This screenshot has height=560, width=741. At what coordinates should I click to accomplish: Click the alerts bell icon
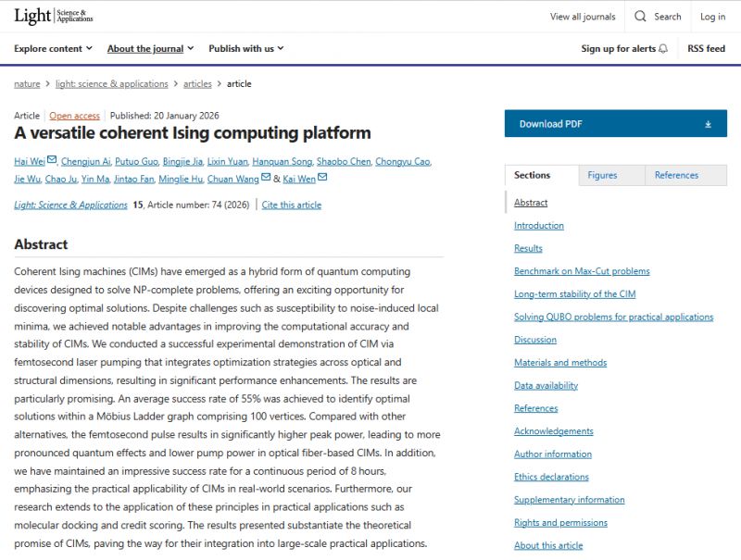coord(663,49)
